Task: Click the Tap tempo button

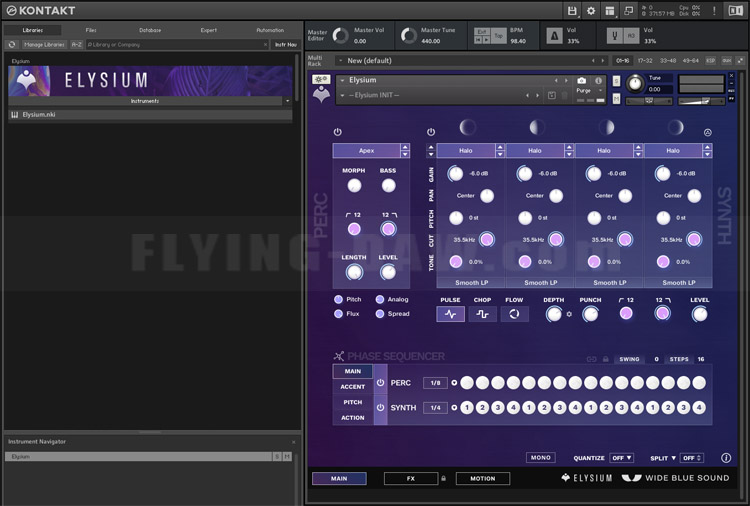Action: pos(498,35)
